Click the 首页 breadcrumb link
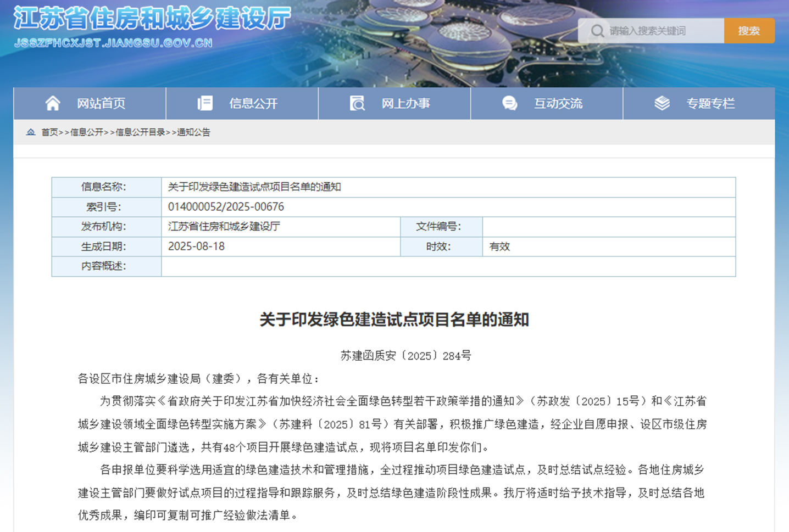Screen dimensions: 789x532 pos(49,132)
